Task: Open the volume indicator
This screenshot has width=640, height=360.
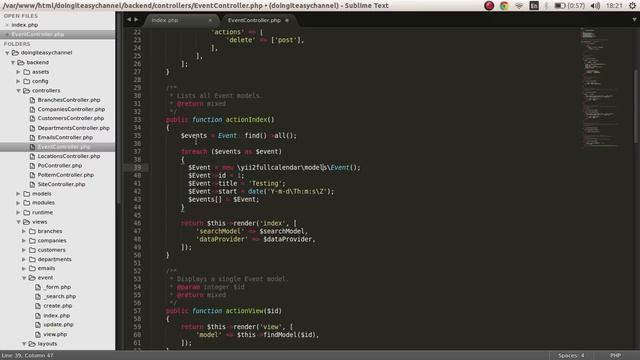Action: [x=595, y=6]
